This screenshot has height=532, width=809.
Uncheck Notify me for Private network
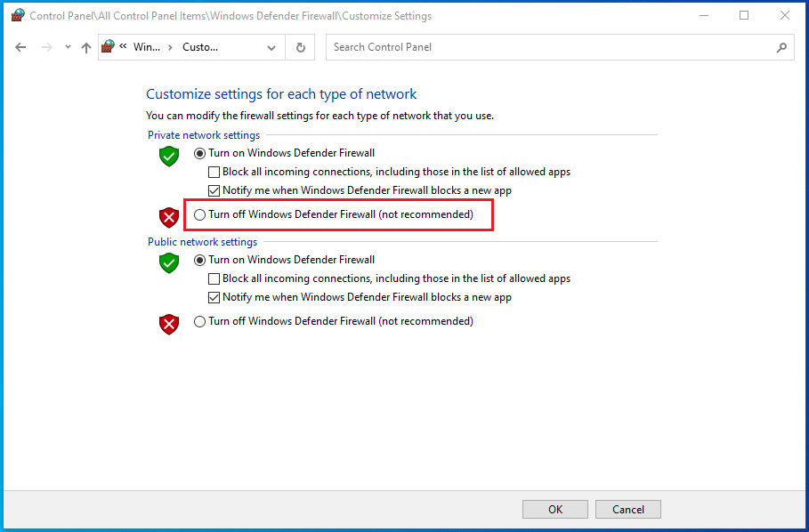(x=214, y=190)
